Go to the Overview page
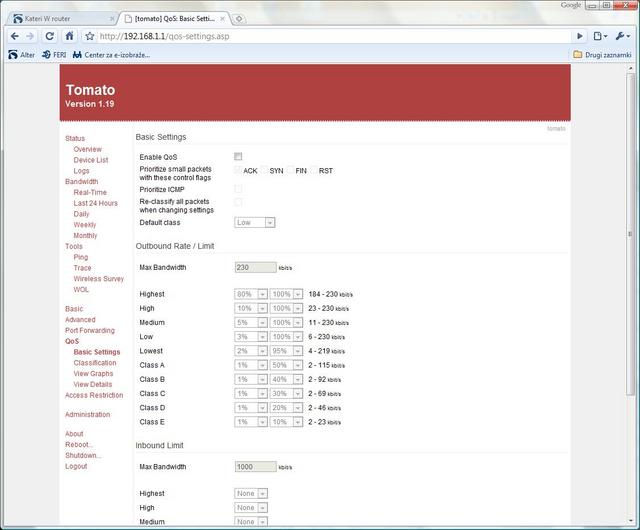 click(87, 149)
